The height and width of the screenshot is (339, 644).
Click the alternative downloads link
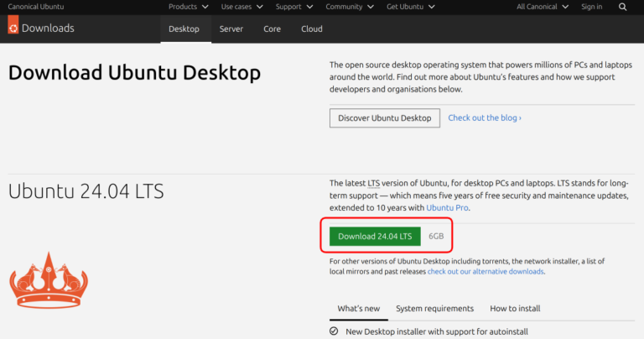point(486,272)
